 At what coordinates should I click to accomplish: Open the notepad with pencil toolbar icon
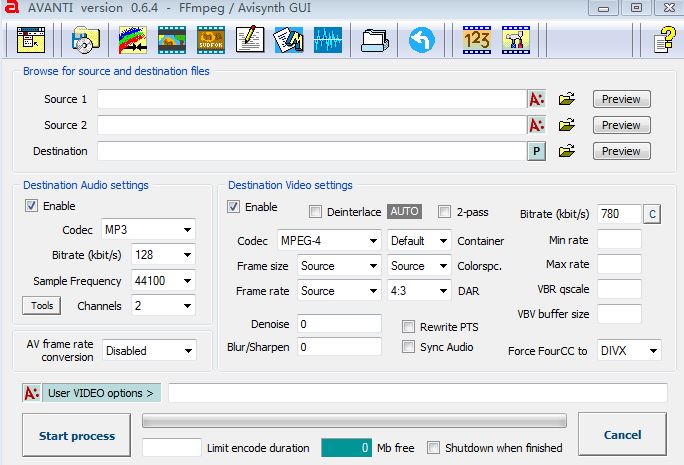[249, 40]
